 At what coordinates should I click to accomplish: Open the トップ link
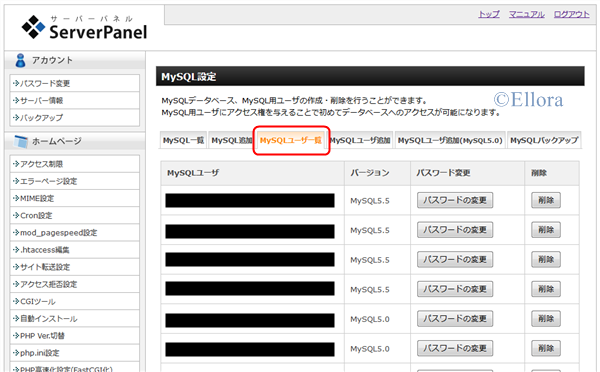[x=489, y=14]
